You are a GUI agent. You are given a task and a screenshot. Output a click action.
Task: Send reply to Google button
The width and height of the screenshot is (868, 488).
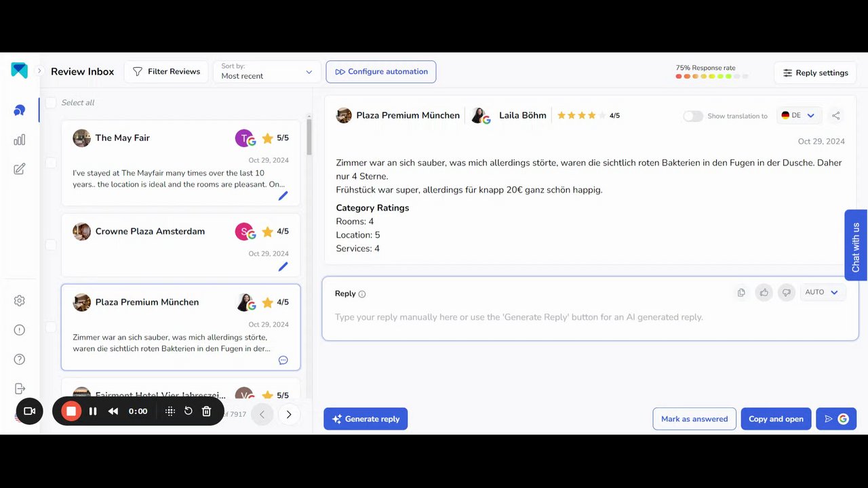click(836, 419)
